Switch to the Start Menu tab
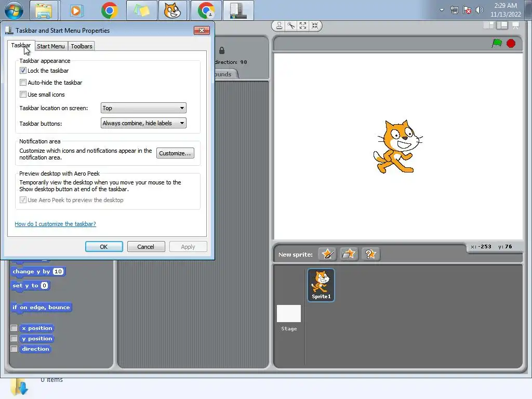 [x=50, y=46]
